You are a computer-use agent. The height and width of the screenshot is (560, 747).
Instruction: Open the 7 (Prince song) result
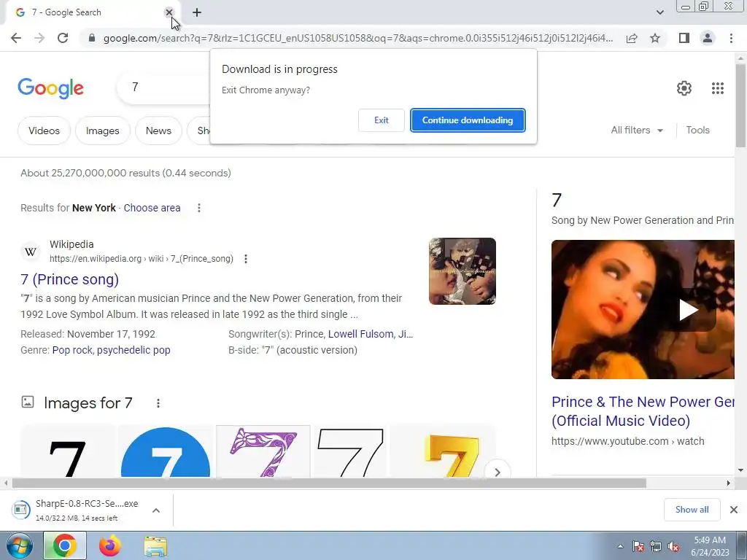pyautogui.click(x=69, y=279)
